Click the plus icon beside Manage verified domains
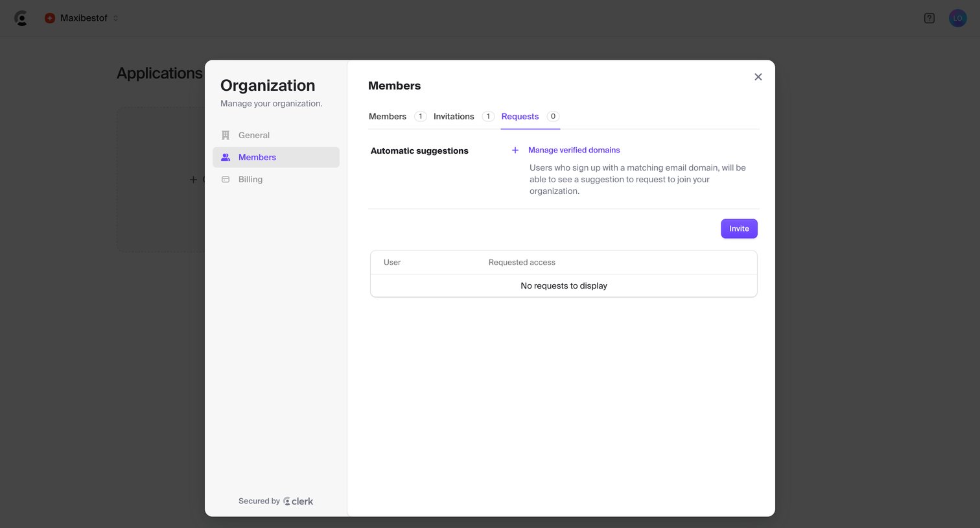The image size is (980, 528). click(515, 150)
